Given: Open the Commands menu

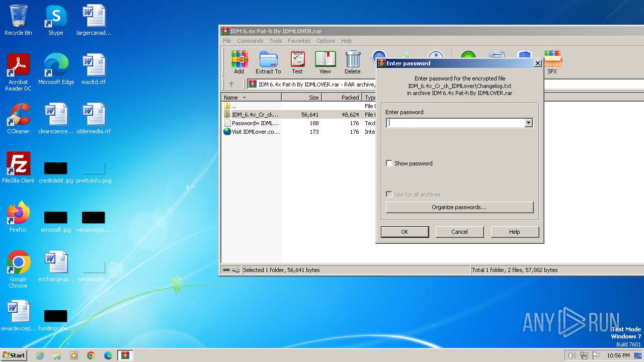Looking at the screenshot, I should tap(250, 41).
